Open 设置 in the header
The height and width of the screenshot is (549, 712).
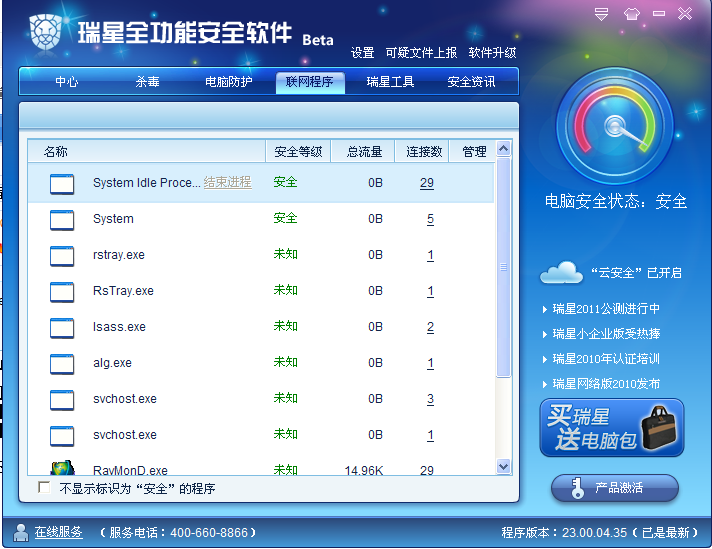[362, 53]
